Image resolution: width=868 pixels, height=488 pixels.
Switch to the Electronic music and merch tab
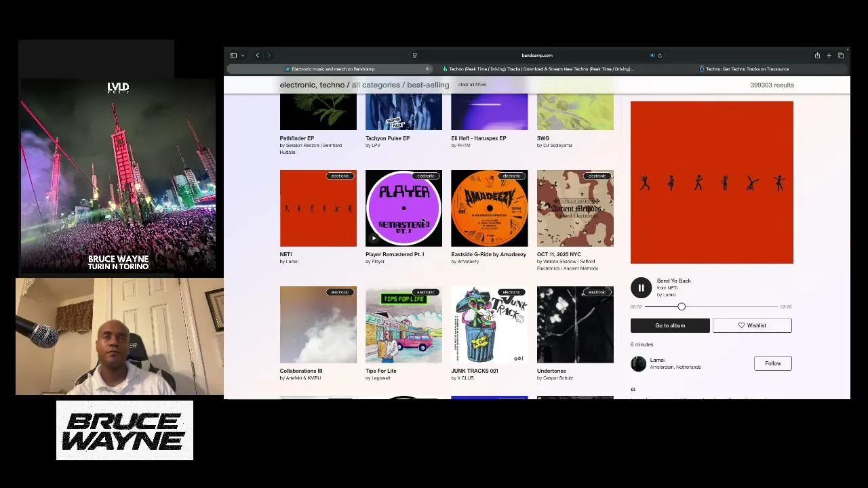coord(330,69)
